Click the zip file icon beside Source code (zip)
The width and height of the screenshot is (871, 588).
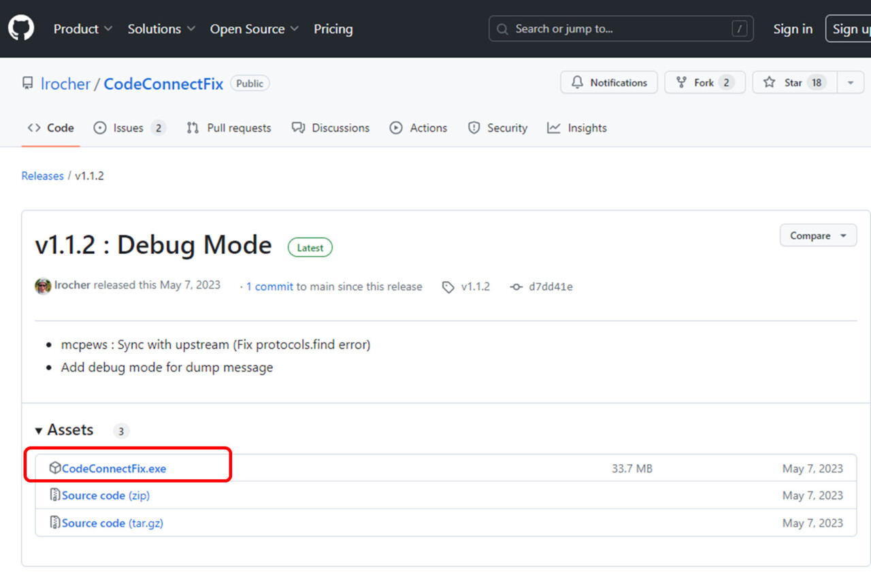tap(55, 495)
